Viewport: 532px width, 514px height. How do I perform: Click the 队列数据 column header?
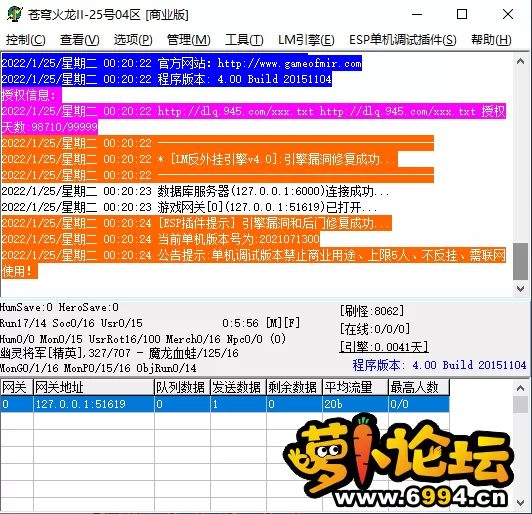182,387
